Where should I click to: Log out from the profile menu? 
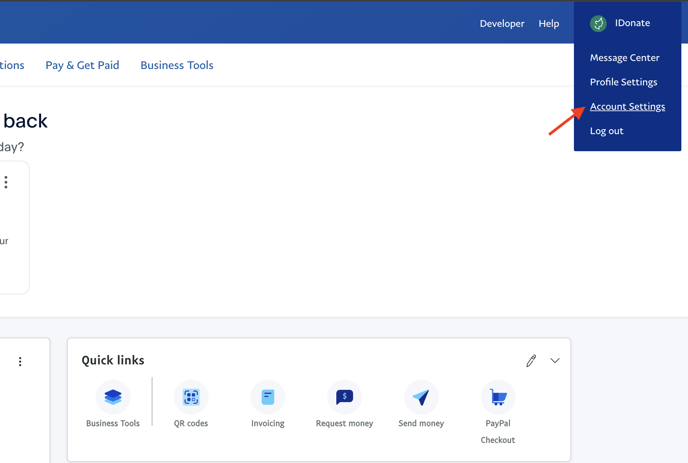[x=606, y=131]
